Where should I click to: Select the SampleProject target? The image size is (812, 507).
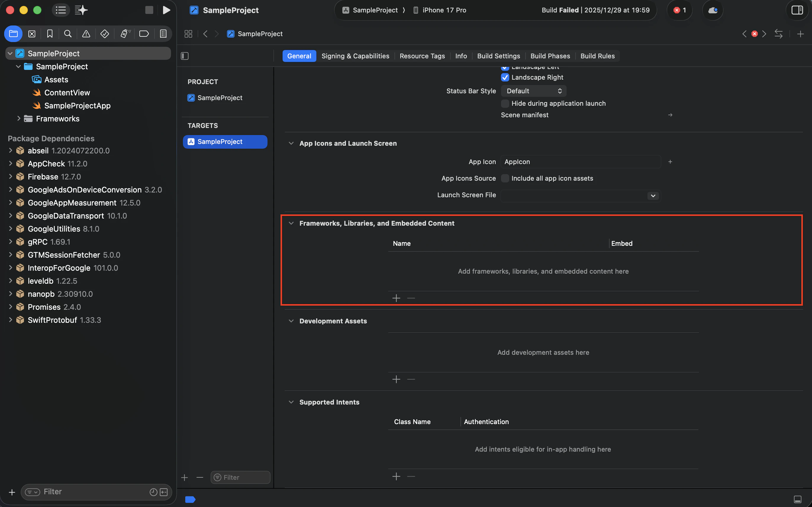[225, 142]
